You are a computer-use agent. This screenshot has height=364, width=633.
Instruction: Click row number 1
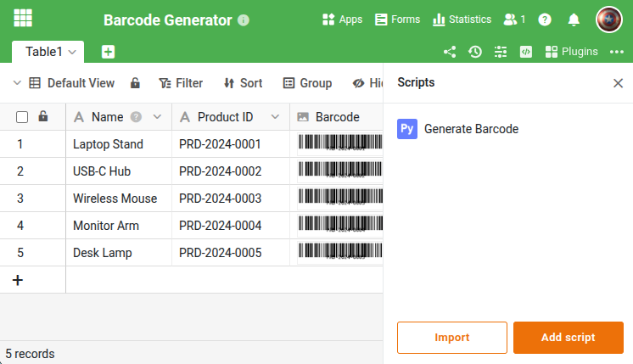(20, 144)
